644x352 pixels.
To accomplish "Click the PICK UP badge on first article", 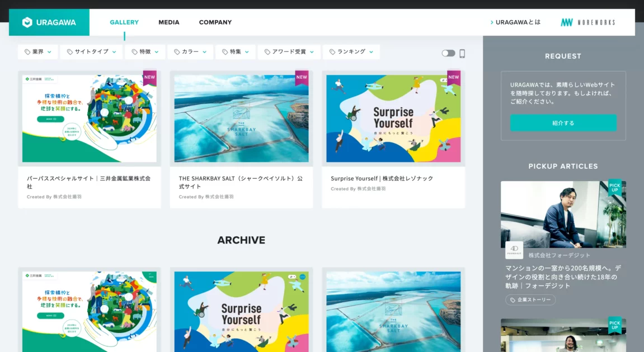I will point(614,187).
